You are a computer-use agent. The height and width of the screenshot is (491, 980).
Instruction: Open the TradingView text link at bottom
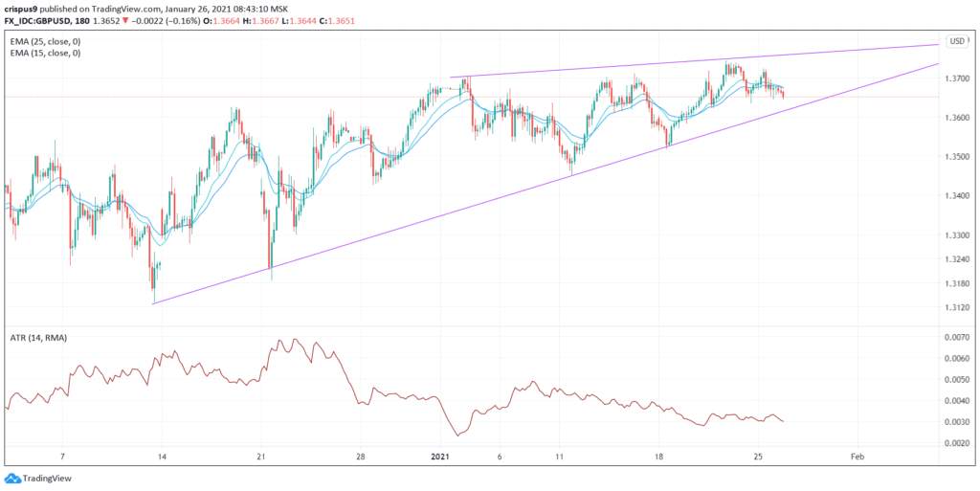(47, 480)
